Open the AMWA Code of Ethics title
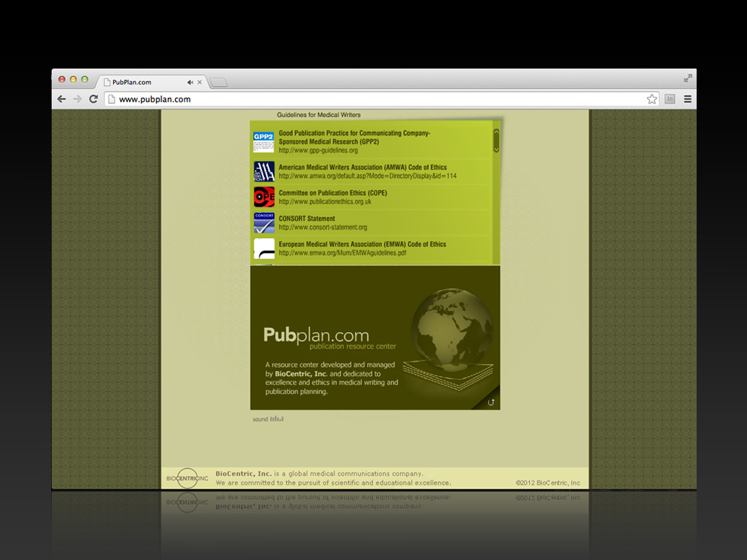 363,167
